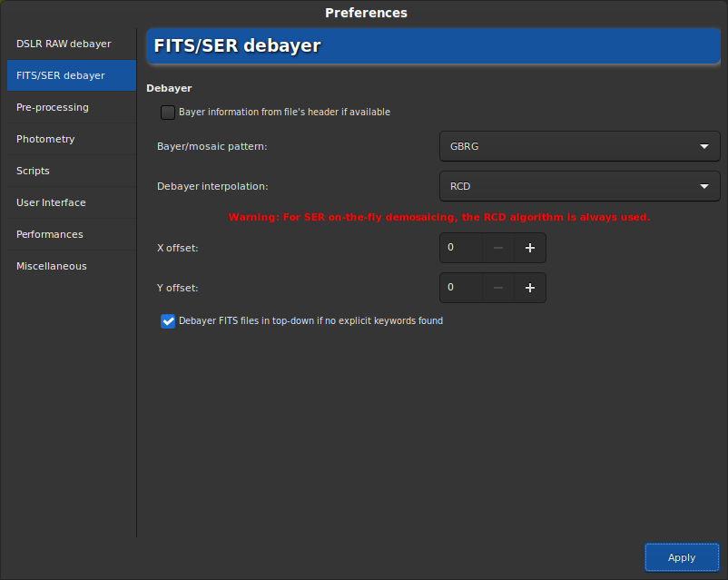Increase X offset with plus button
728x580 pixels.
(530, 248)
